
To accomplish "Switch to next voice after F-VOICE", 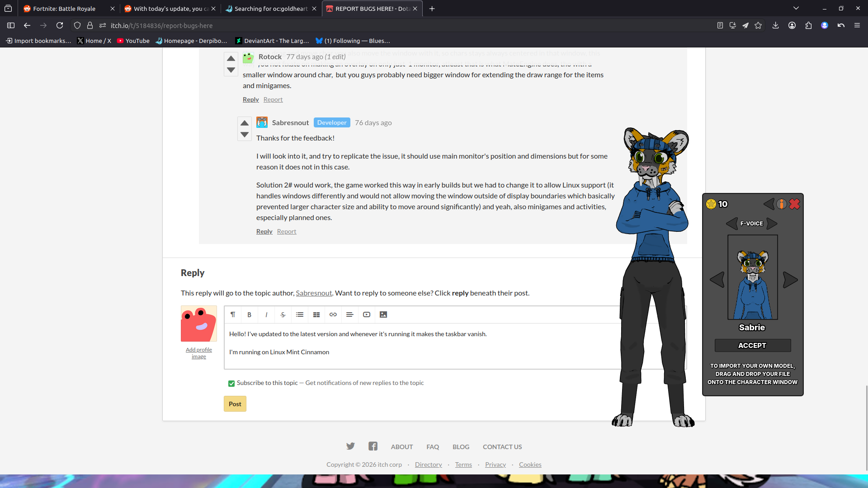I will coord(772,223).
